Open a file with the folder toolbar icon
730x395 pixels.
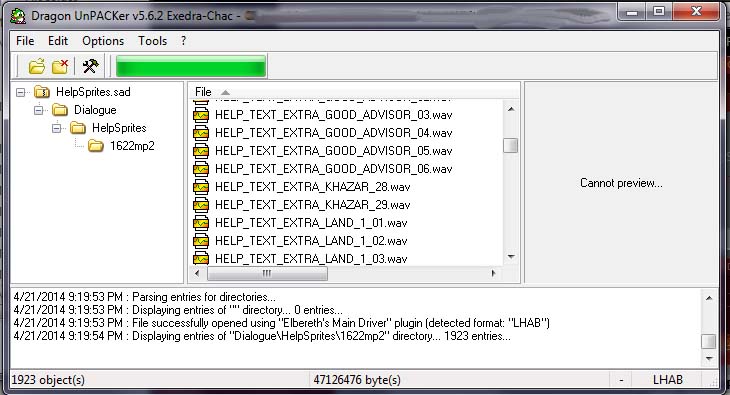pos(37,66)
